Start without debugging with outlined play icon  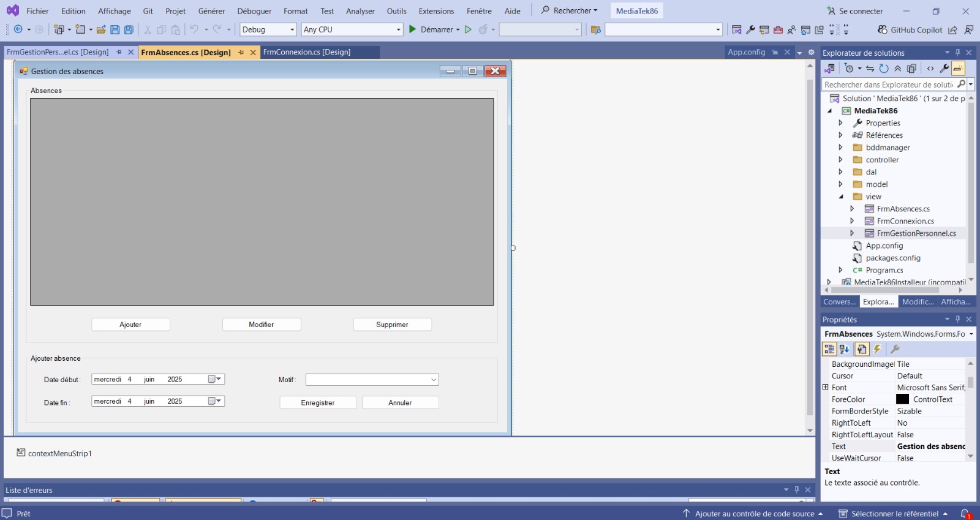pyautogui.click(x=468, y=29)
